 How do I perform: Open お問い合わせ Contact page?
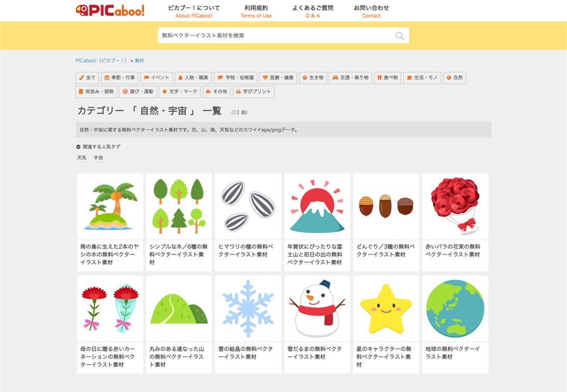pyautogui.click(x=371, y=11)
